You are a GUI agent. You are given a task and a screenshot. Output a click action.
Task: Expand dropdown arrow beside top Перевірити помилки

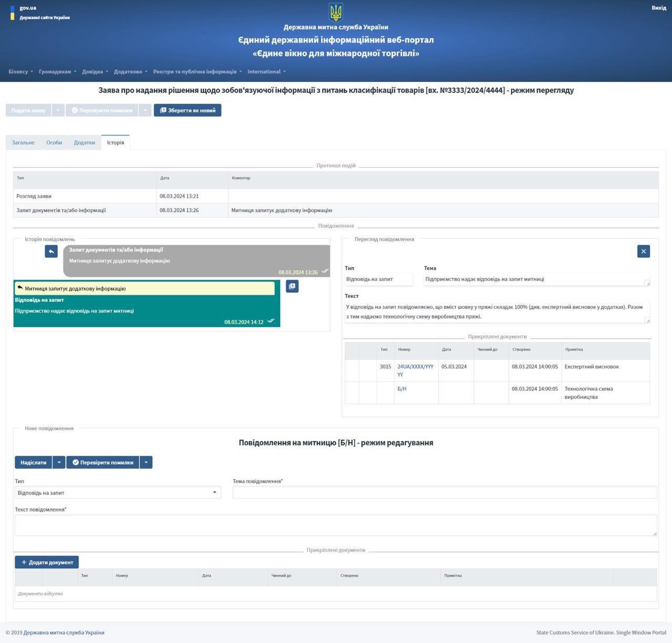[145, 110]
